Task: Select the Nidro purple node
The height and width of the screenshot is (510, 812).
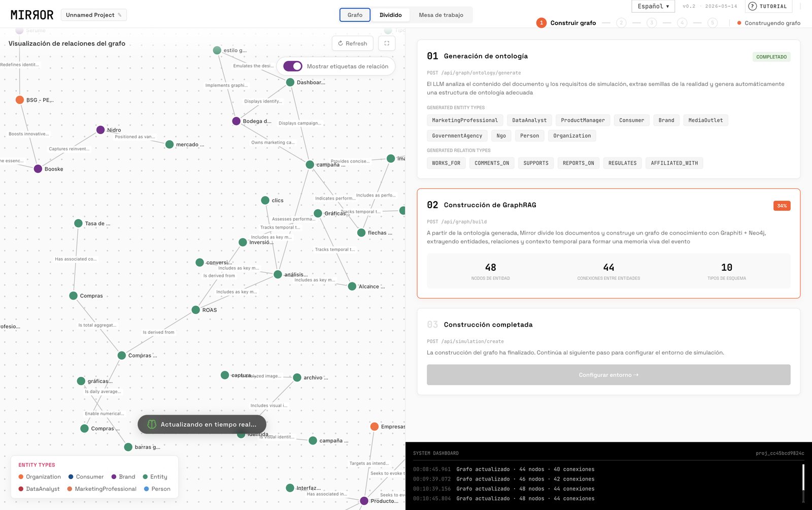Action: [100, 130]
